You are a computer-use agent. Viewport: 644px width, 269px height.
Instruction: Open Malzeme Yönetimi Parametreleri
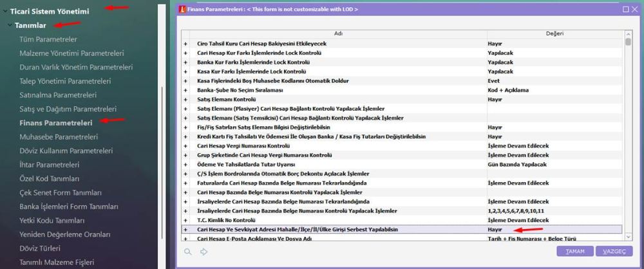[72, 53]
